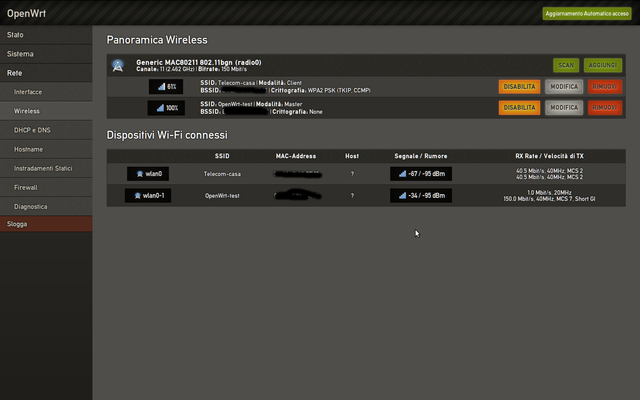
Task: Click Modifica for Telecom-casa
Action: (564, 87)
